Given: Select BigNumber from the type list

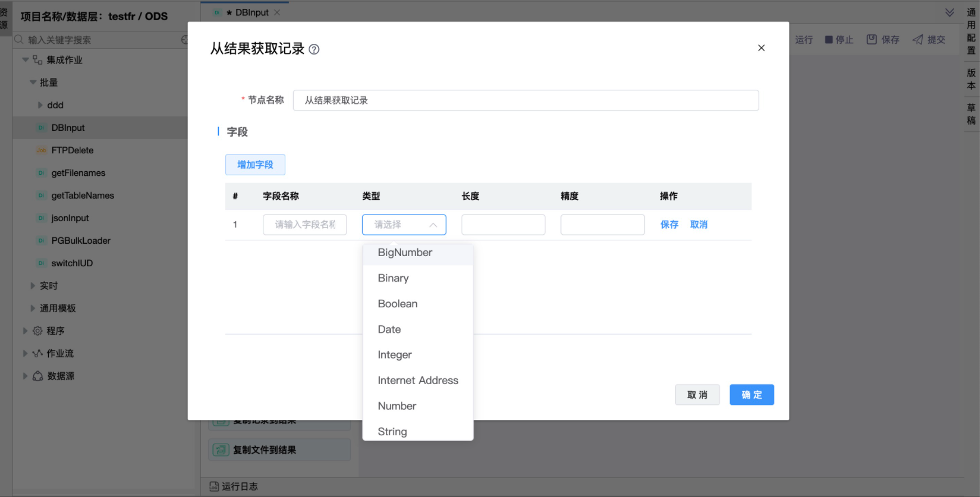Looking at the screenshot, I should pyautogui.click(x=405, y=253).
